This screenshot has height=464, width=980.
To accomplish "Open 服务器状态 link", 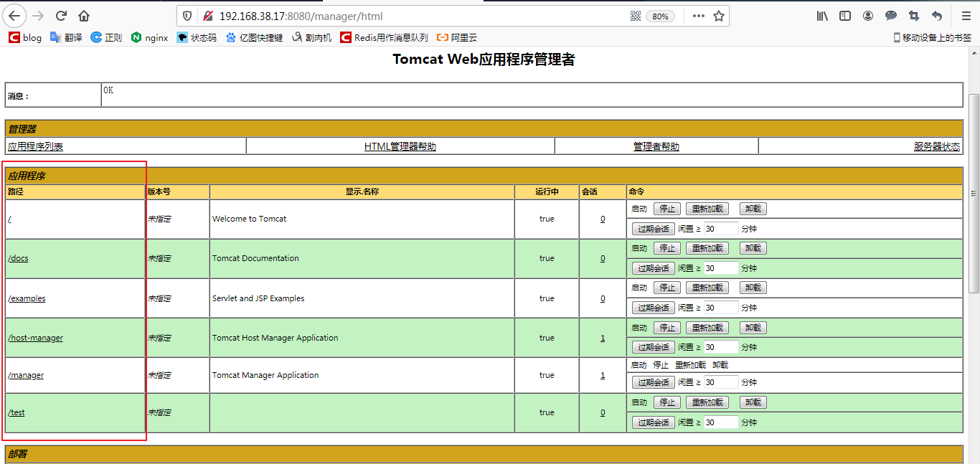I will [x=937, y=146].
